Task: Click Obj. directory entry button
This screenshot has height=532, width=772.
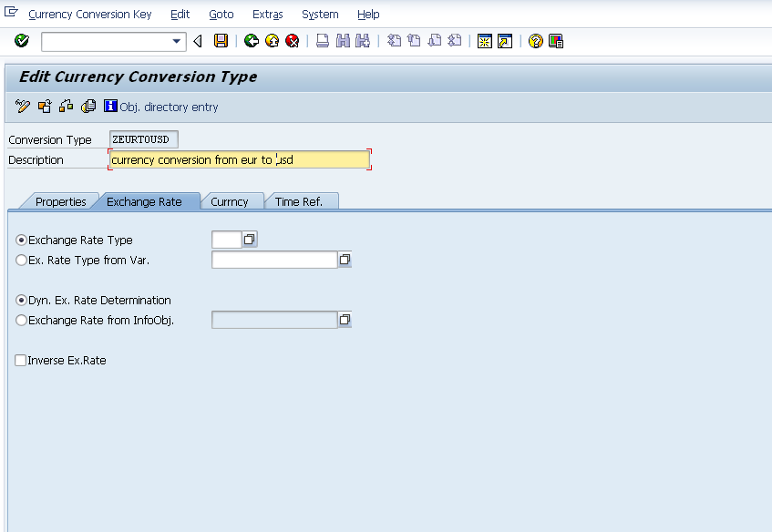Action: coord(169,107)
